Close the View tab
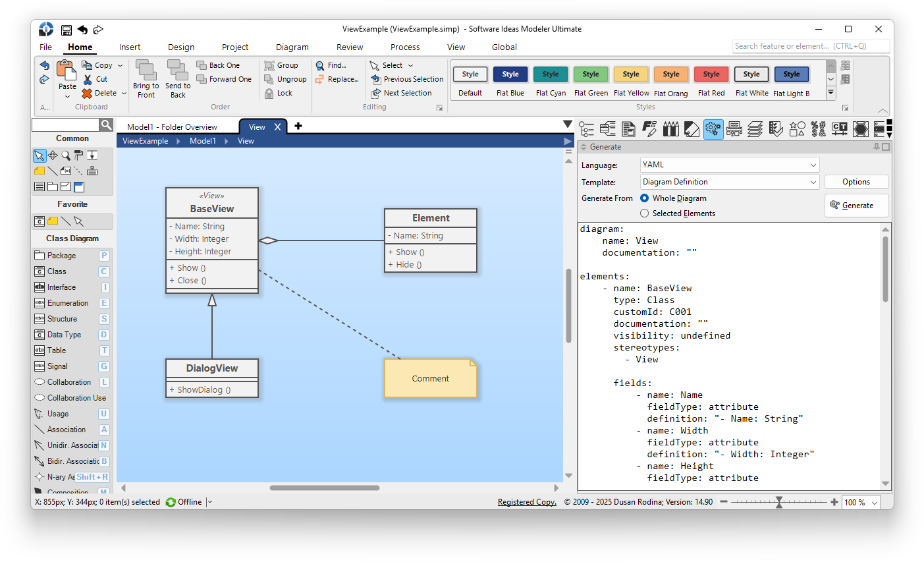 277,127
